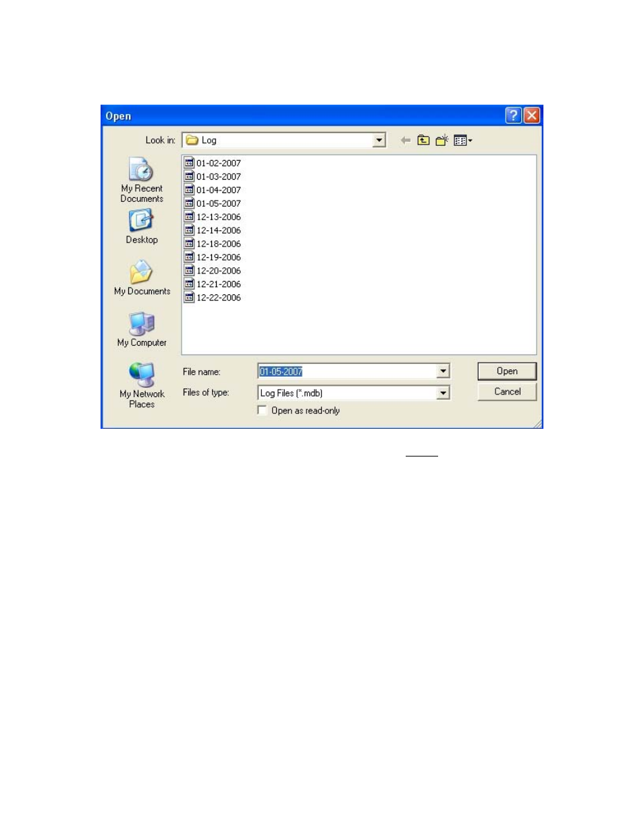Select file icon for 12-18-2006
The image size is (644, 834).
tap(190, 244)
